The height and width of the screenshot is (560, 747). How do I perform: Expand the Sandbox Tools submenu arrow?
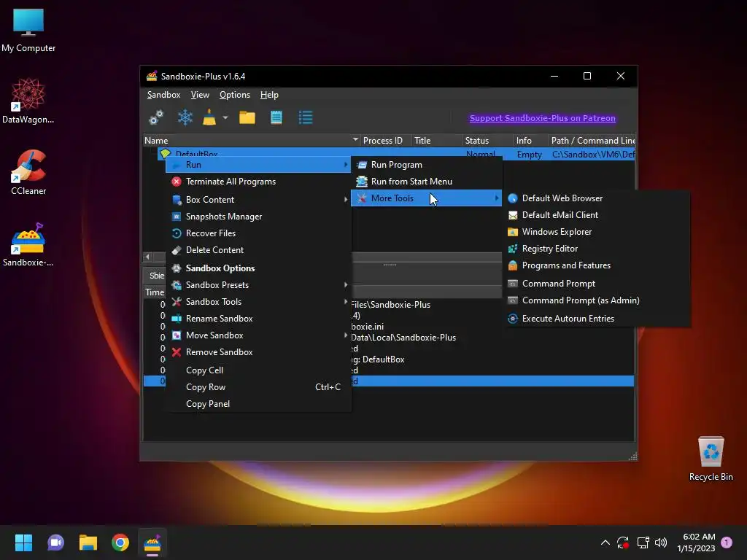click(x=345, y=301)
